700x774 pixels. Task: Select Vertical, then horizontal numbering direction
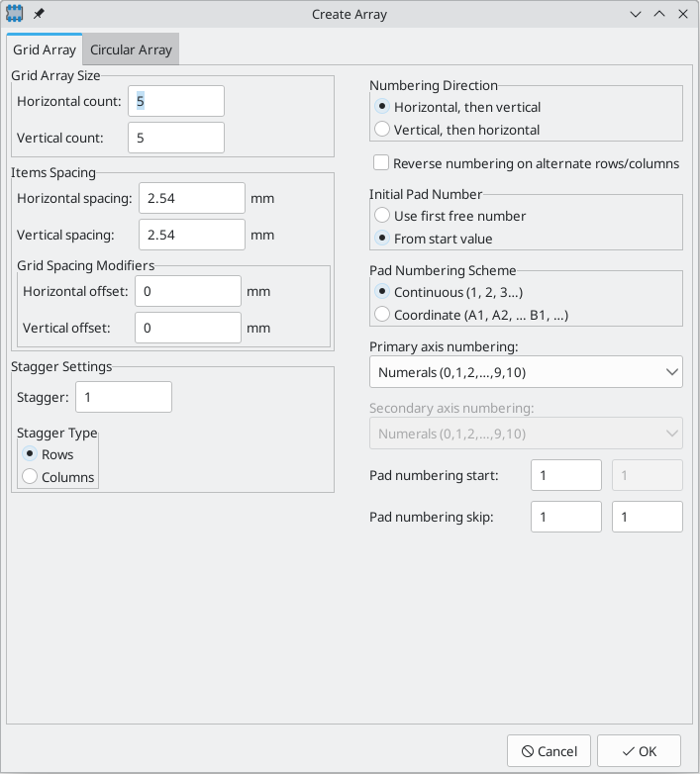[457, 130]
